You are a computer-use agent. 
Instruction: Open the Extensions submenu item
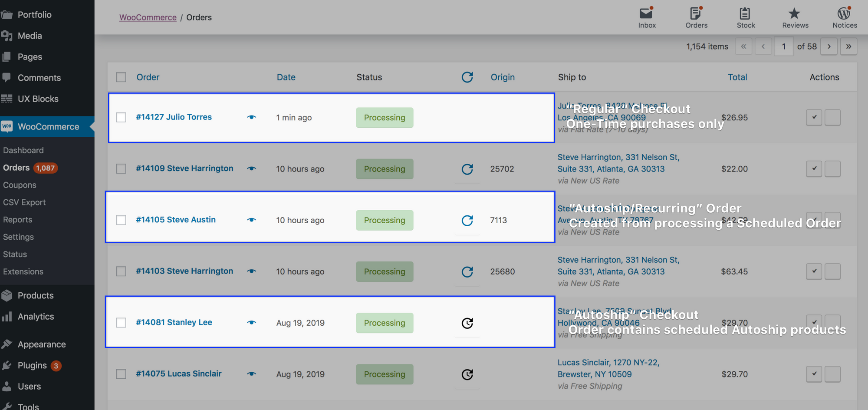click(23, 271)
